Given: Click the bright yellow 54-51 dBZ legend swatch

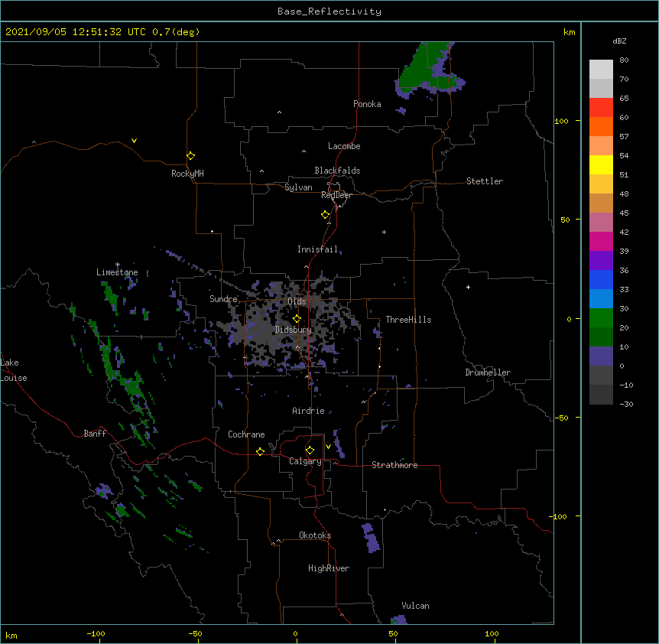Looking at the screenshot, I should (x=601, y=164).
